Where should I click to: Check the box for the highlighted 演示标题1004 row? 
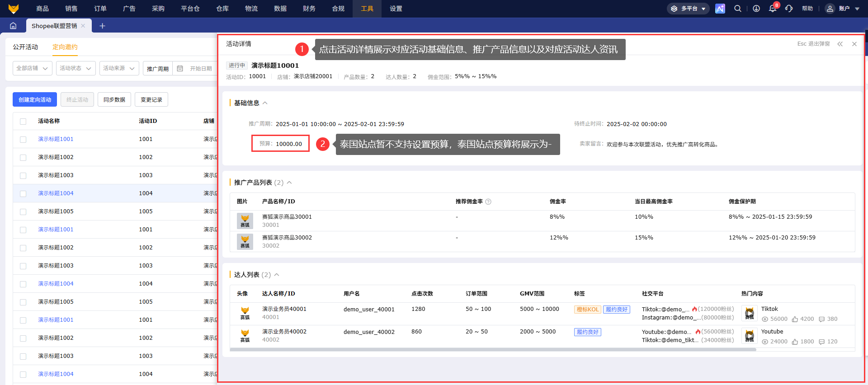coord(23,194)
